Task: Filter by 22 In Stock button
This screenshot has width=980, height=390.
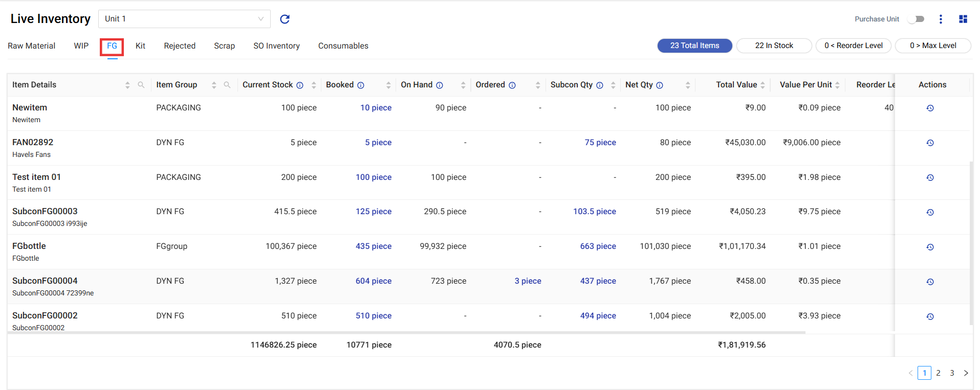Action: (x=774, y=45)
